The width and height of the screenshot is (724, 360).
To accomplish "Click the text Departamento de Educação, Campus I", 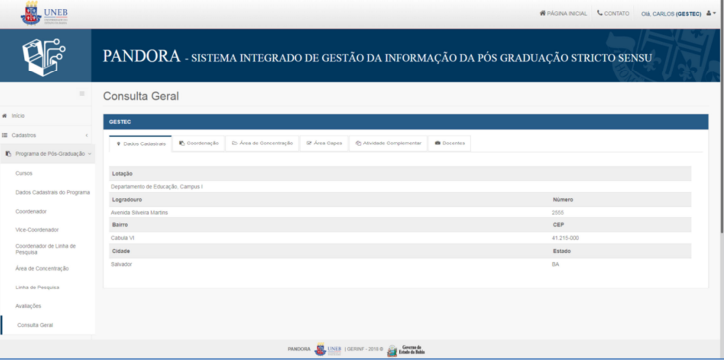I will pos(157,187).
